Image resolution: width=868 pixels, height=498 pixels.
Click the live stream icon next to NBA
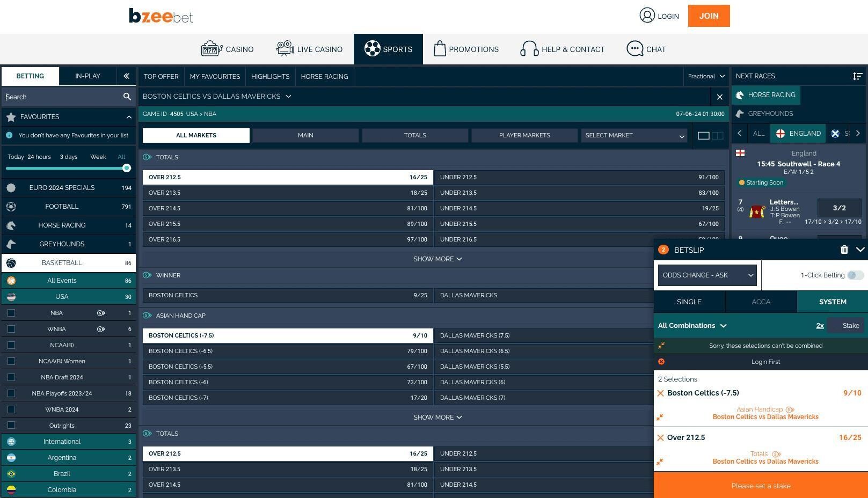coord(101,313)
